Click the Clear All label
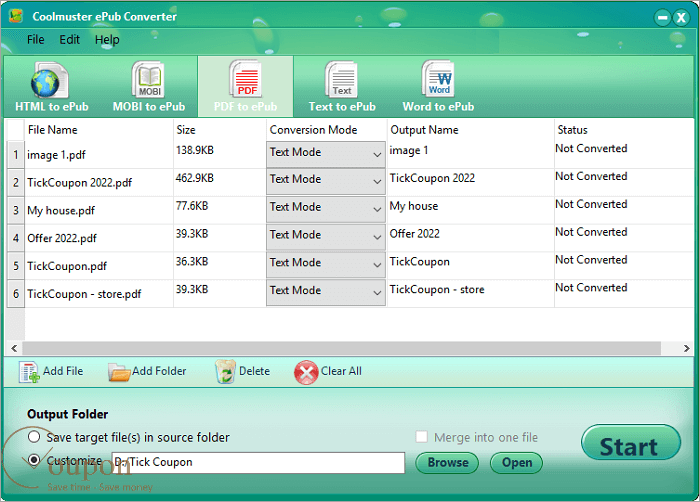This screenshot has width=700, height=502. pyautogui.click(x=342, y=371)
